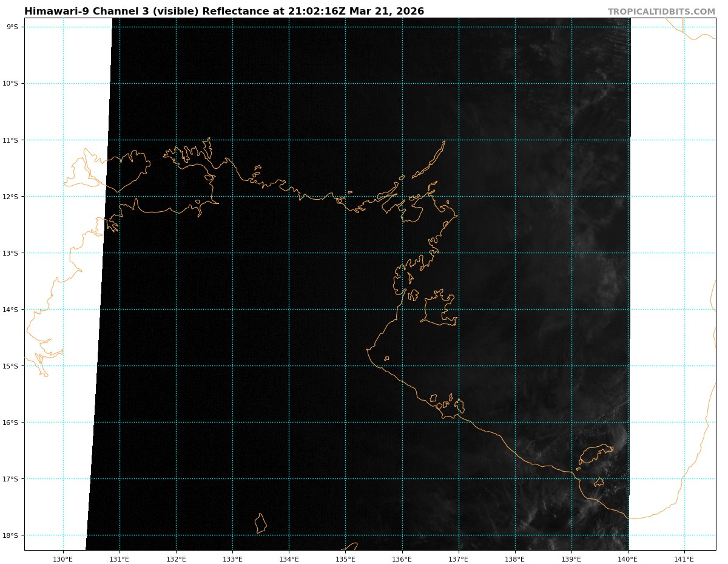Click the closed outline near 17.8°S 133.5°E
Screen dimensions: 728x564
tap(260, 523)
